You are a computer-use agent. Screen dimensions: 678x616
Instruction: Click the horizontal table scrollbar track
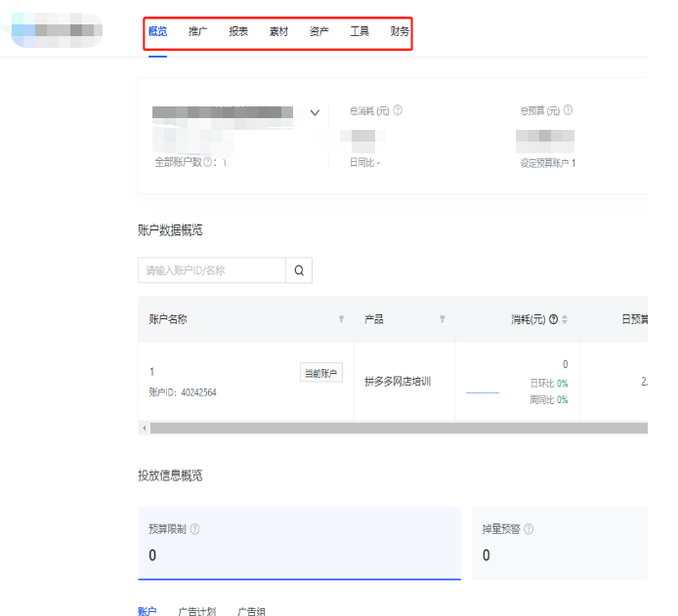(x=399, y=429)
